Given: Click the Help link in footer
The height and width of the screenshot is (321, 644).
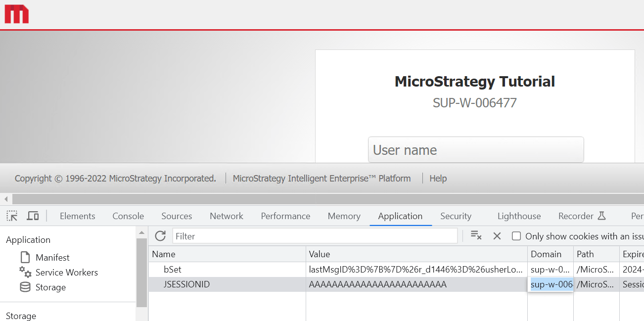Looking at the screenshot, I should click(x=438, y=179).
